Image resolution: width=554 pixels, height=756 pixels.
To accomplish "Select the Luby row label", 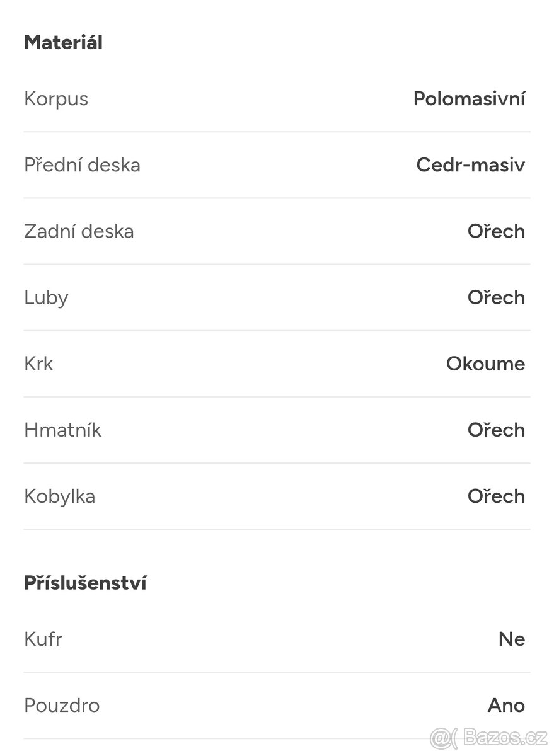I will tap(46, 297).
